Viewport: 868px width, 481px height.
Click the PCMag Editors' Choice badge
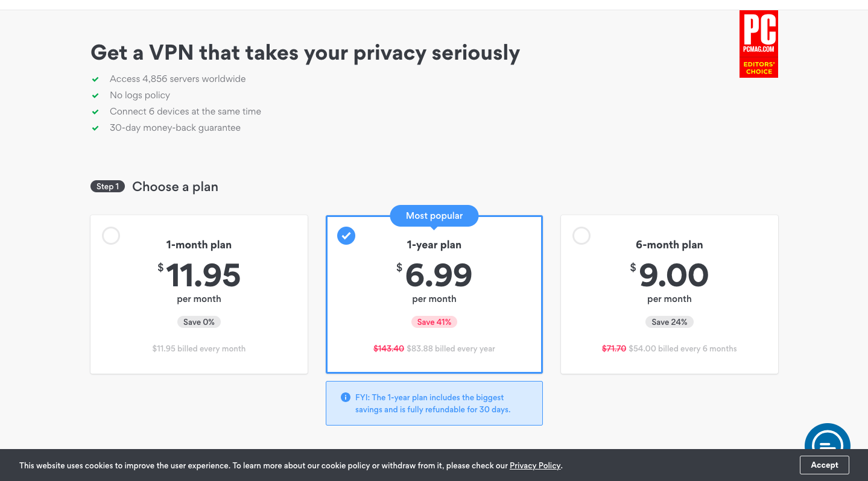[759, 44]
